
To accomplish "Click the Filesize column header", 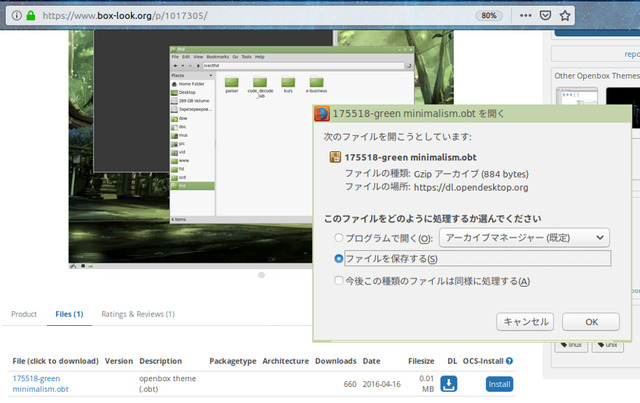I will click(421, 361).
